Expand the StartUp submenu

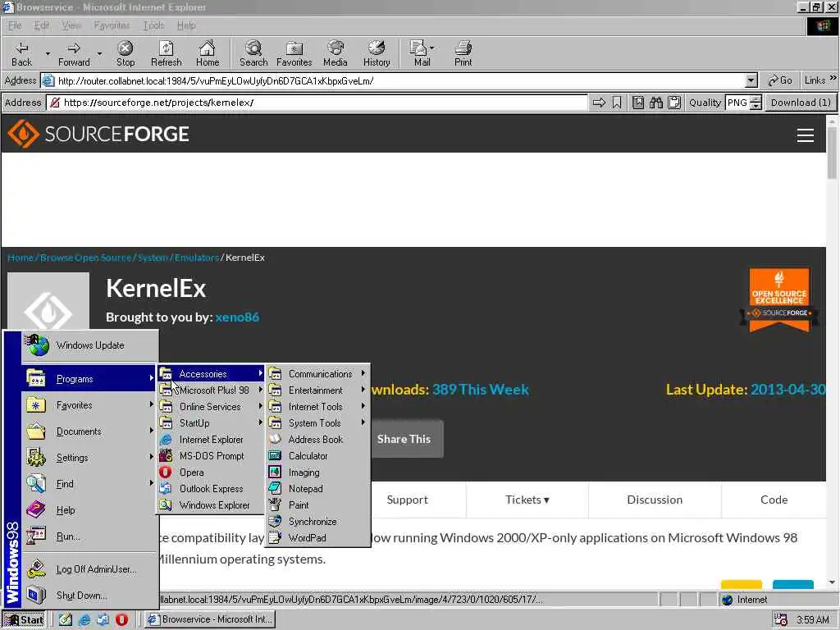coord(211,423)
